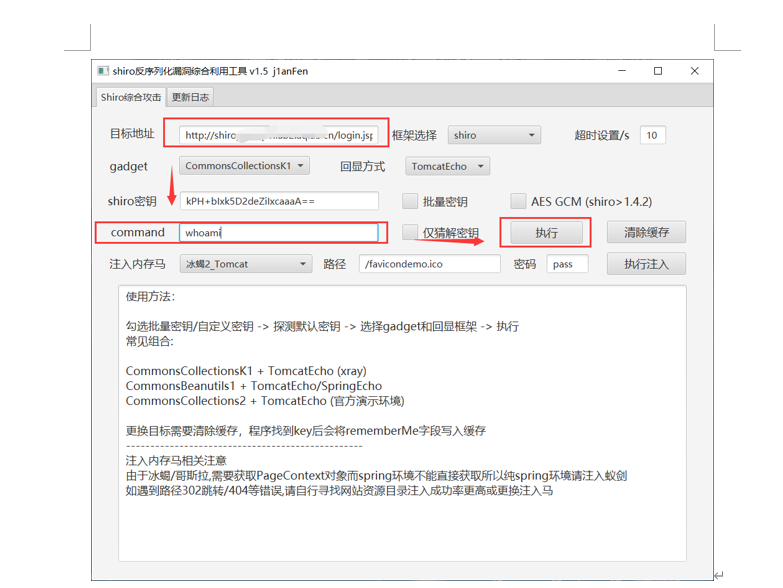
Task: Maximize the shiro tool window
Action: [658, 71]
